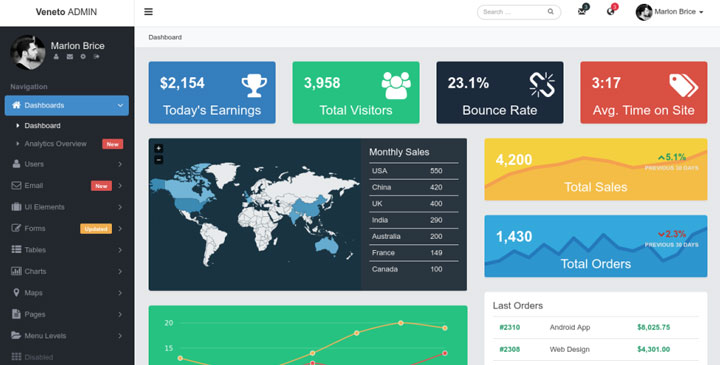The width and height of the screenshot is (720, 365).
Task: Expand the UI Elements chevron
Action: [120, 207]
